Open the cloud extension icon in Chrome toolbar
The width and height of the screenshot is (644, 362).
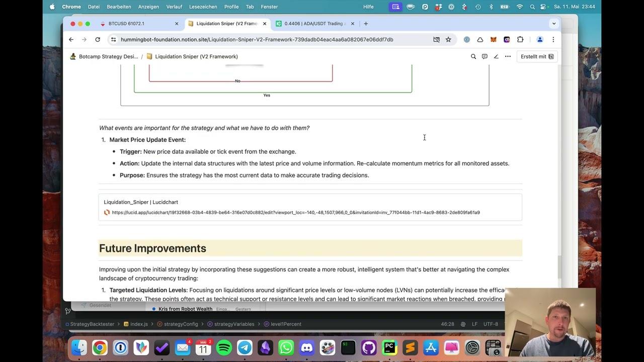coord(480,39)
